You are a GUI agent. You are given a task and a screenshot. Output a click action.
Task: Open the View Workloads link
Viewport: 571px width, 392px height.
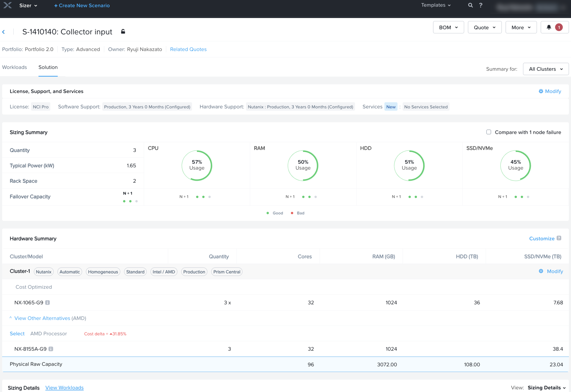click(x=64, y=388)
